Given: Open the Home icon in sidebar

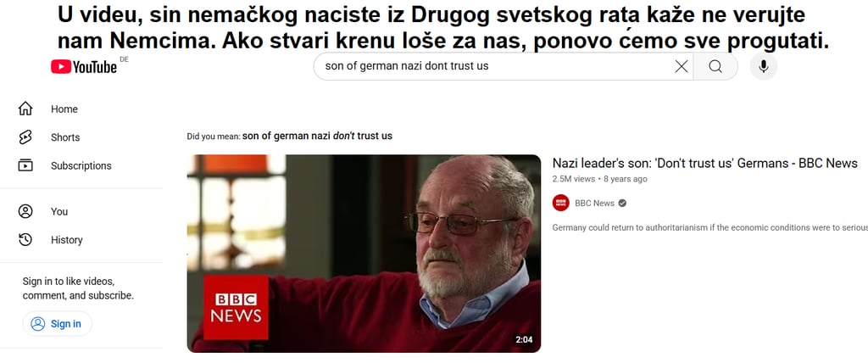Looking at the screenshot, I should pos(25,109).
